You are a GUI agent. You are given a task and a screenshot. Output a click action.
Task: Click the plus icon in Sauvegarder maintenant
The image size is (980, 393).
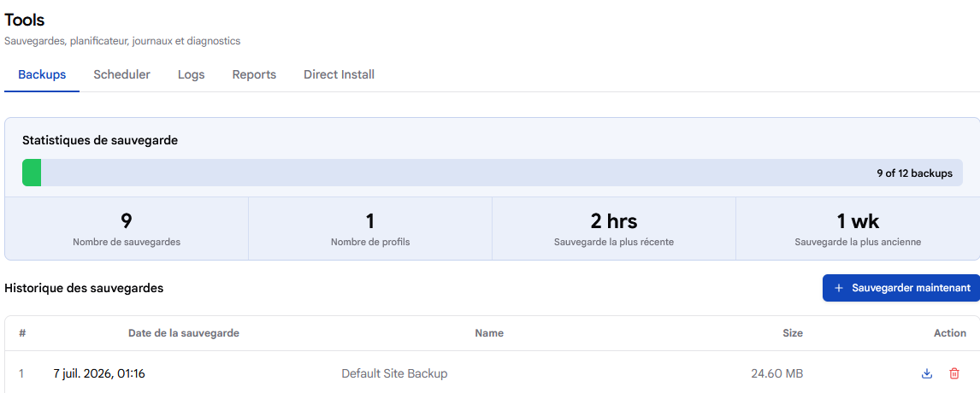[839, 288]
